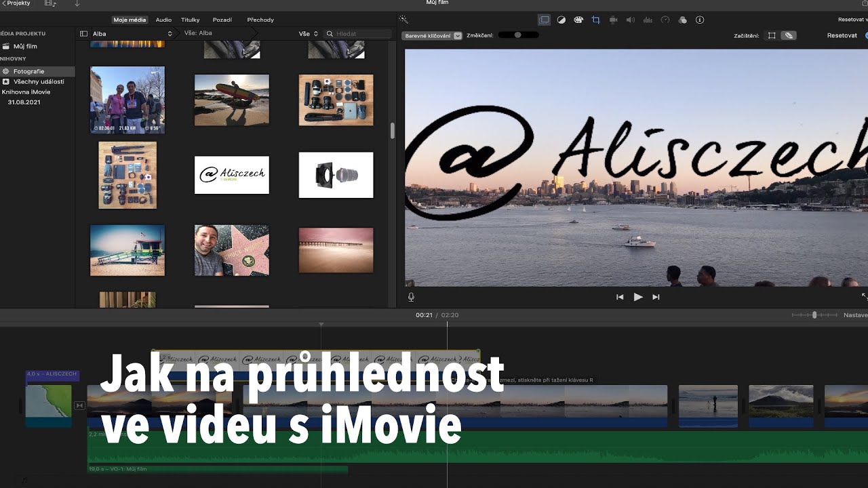Screen dimensions: 868x488
Task: Click the transition icon between first clips
Action: tap(79, 405)
